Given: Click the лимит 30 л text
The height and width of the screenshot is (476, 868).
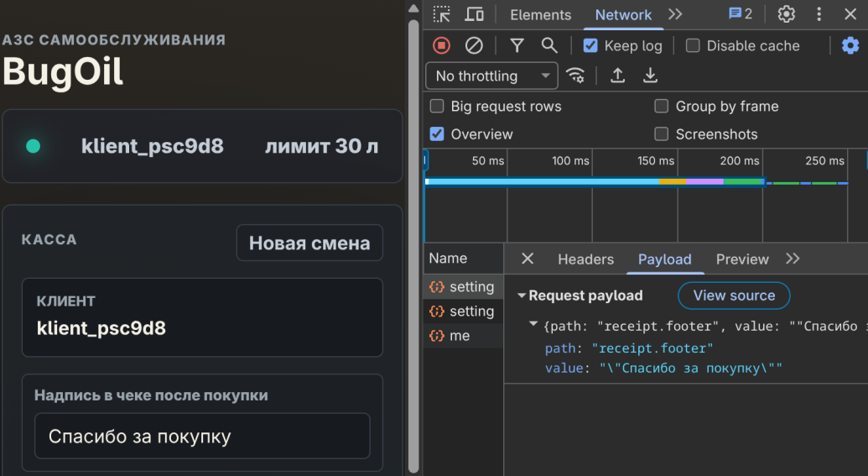Looking at the screenshot, I should click(x=322, y=146).
